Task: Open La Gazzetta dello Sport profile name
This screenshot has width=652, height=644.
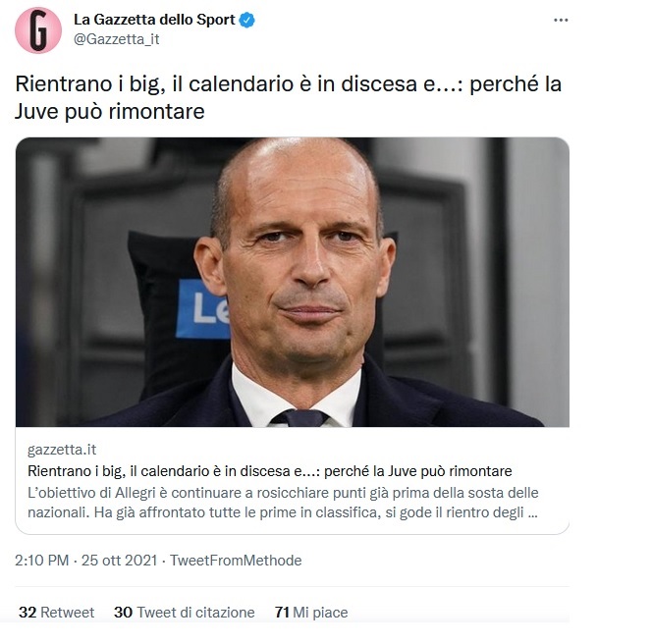Action: [154, 20]
